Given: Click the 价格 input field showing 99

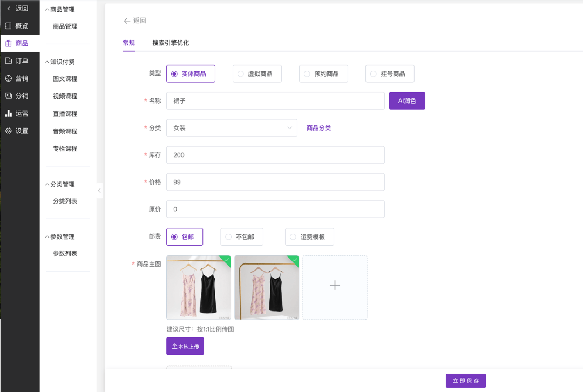Looking at the screenshot, I should (x=275, y=183).
